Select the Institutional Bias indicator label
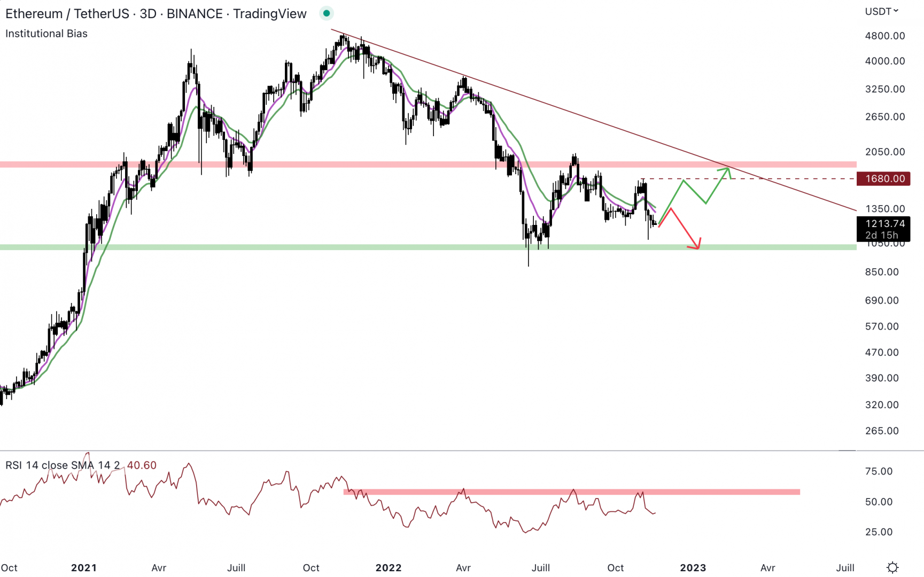 tap(46, 34)
